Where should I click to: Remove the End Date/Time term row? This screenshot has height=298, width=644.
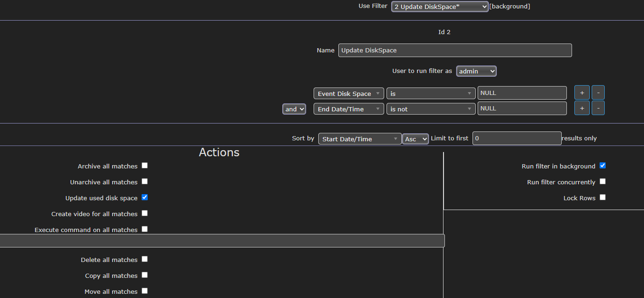pos(598,108)
